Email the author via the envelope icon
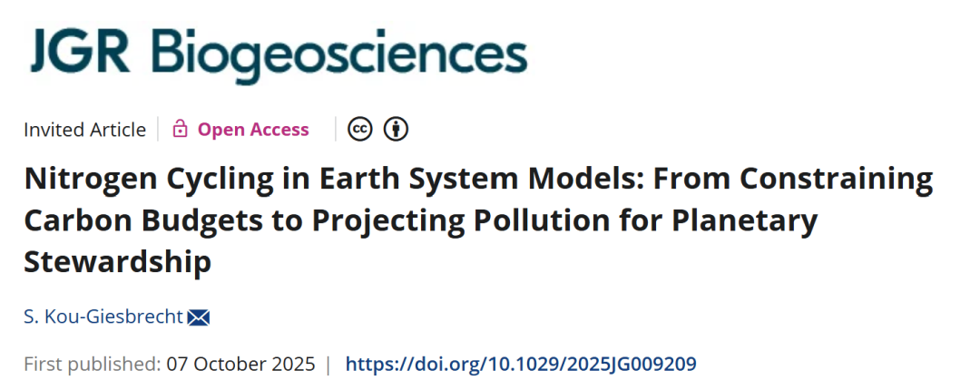 [199, 317]
